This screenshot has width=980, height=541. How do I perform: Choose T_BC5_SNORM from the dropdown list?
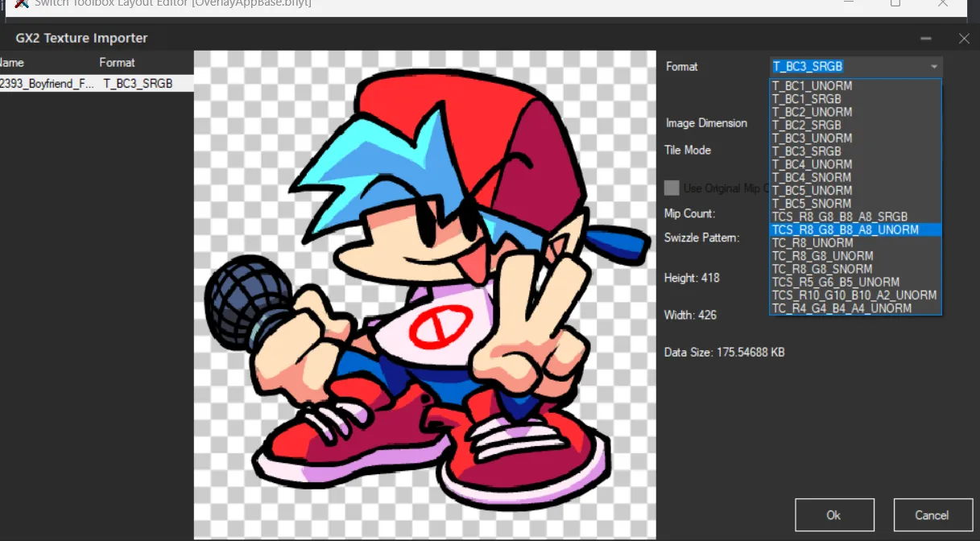pyautogui.click(x=812, y=204)
